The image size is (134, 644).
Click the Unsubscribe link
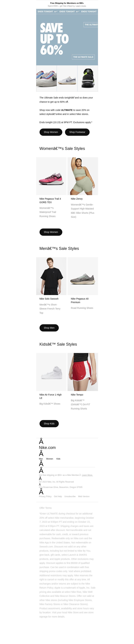click(70, 496)
